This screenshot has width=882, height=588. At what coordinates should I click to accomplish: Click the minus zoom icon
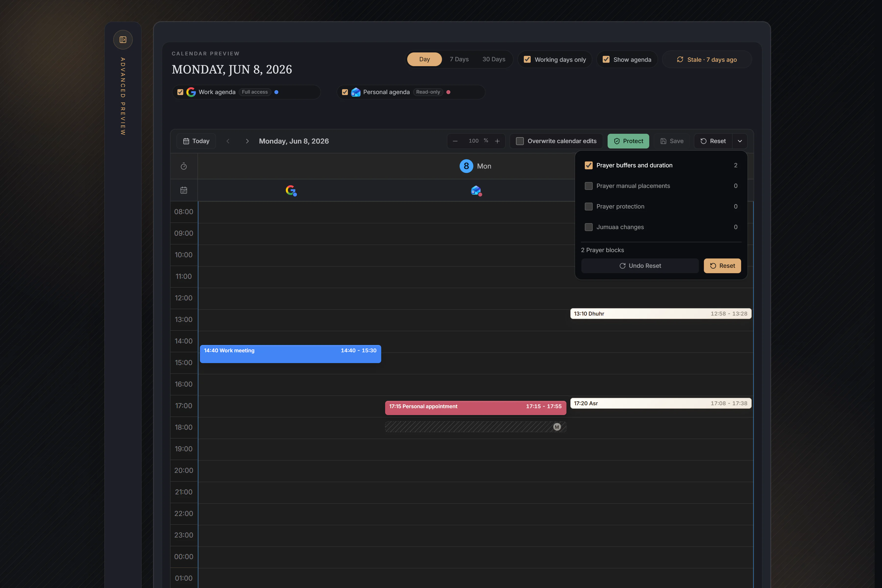(455, 141)
